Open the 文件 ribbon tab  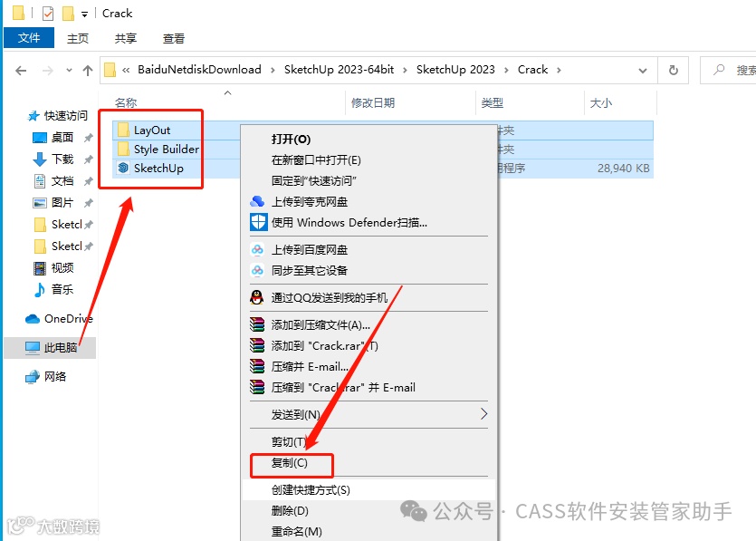tap(29, 38)
